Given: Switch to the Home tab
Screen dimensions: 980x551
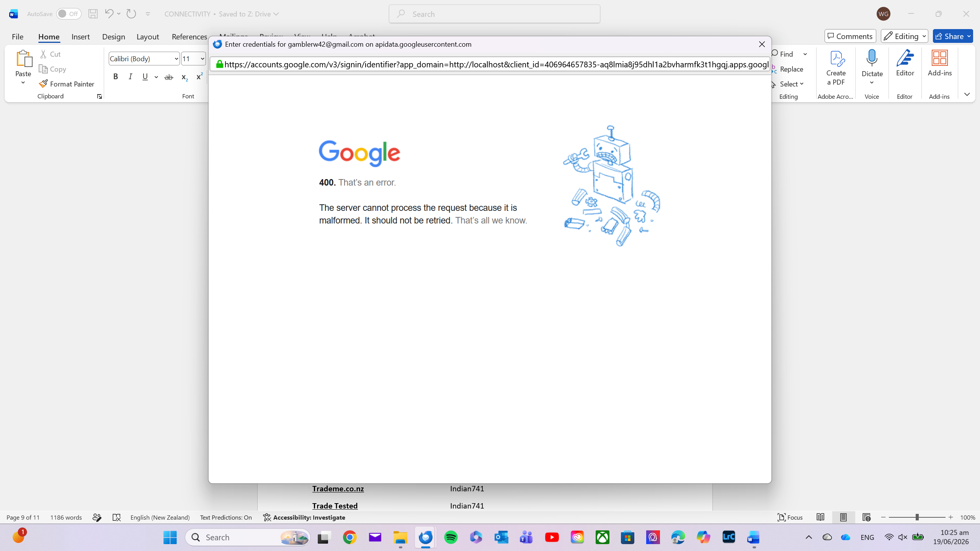Looking at the screenshot, I should (49, 36).
